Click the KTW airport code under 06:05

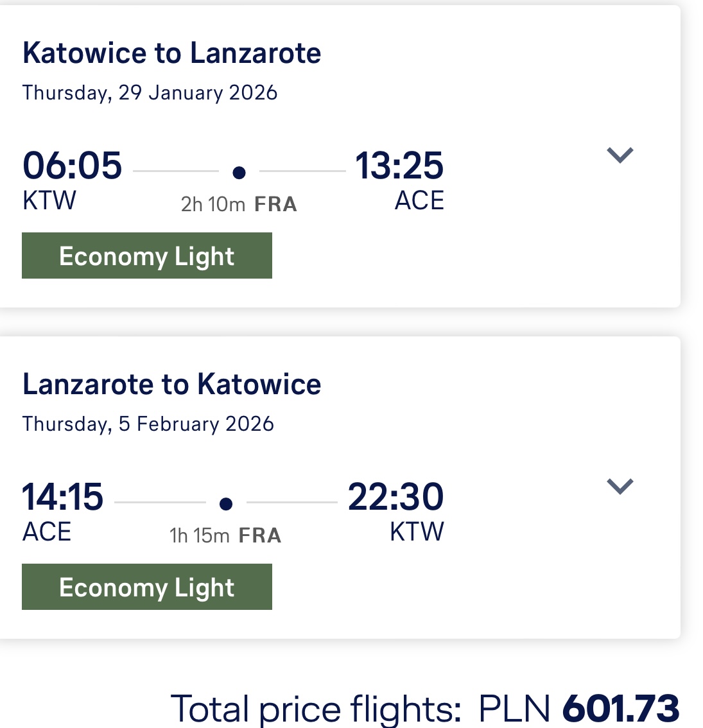click(x=49, y=200)
